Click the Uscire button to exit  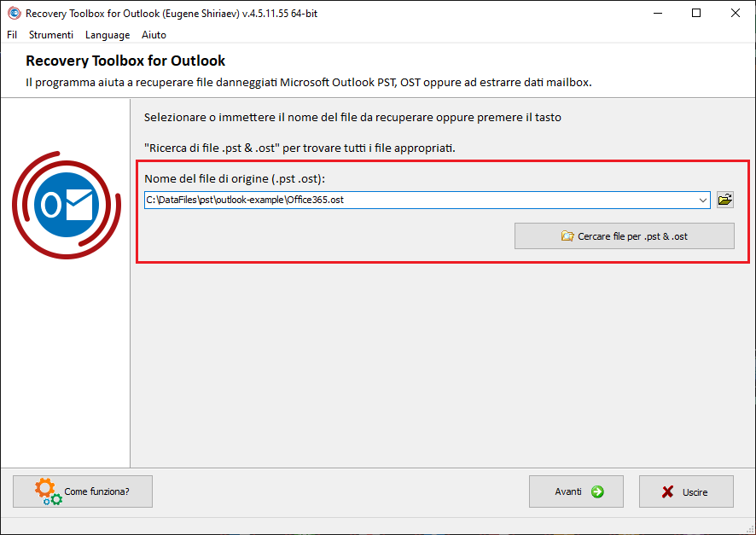(686, 491)
